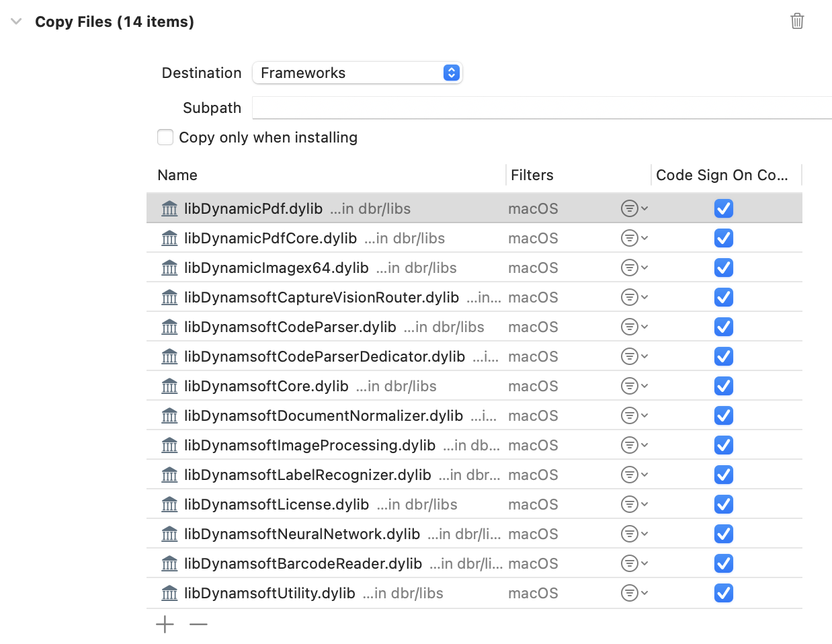Enable Copy only when installing checkbox
832x644 pixels.
[165, 137]
